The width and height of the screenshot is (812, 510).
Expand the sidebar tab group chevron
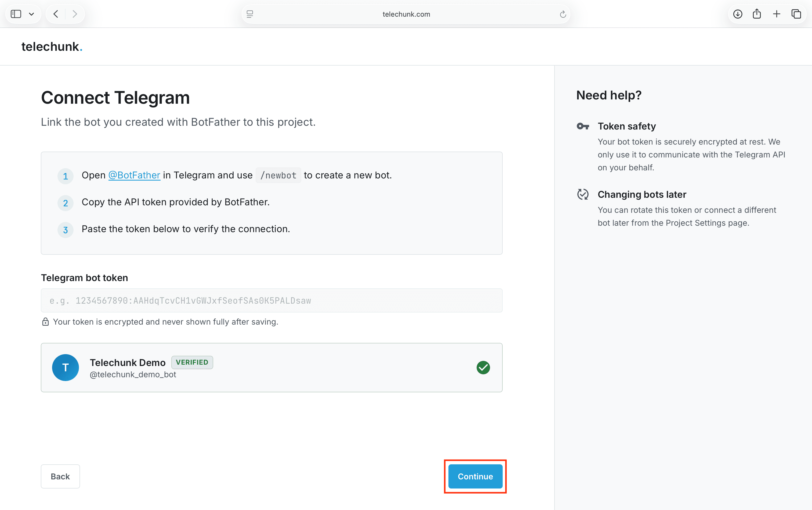[x=31, y=14]
